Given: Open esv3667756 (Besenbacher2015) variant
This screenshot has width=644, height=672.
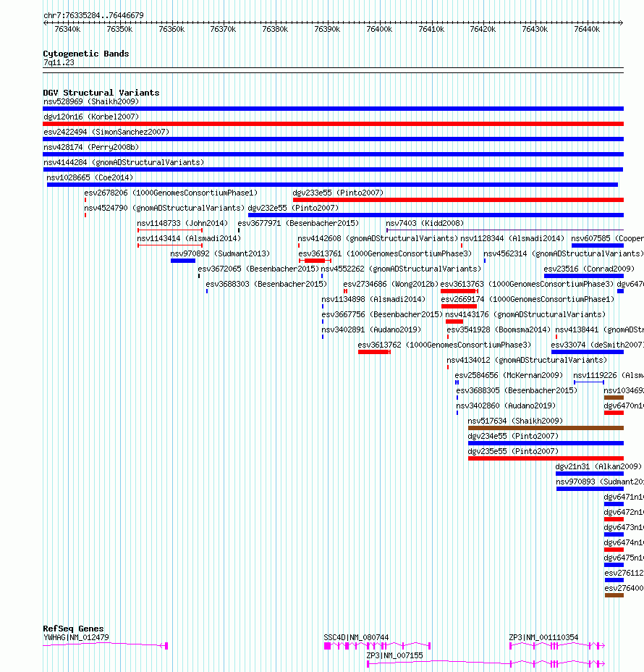Looking at the screenshot, I should point(382,314).
